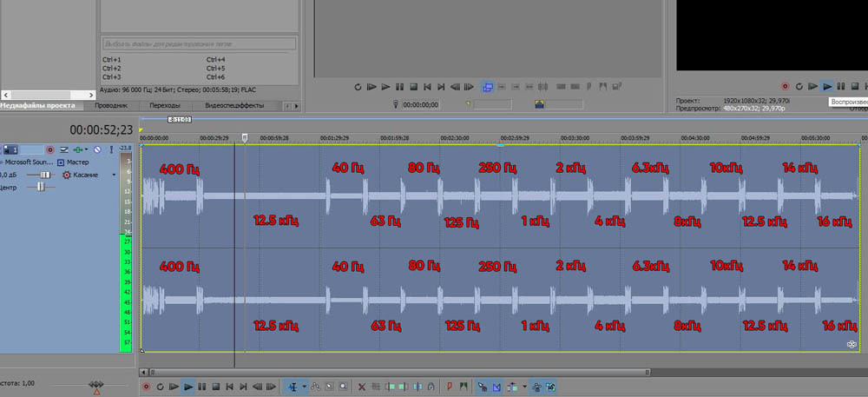Click the timeline Record button
Screen dimensions: 868x397
pos(146,387)
